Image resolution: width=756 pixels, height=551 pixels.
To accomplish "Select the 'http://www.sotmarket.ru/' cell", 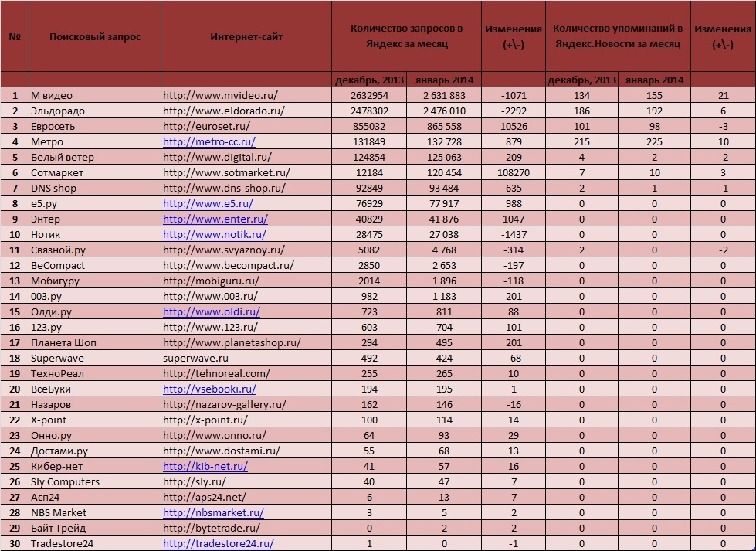I will (246, 173).
